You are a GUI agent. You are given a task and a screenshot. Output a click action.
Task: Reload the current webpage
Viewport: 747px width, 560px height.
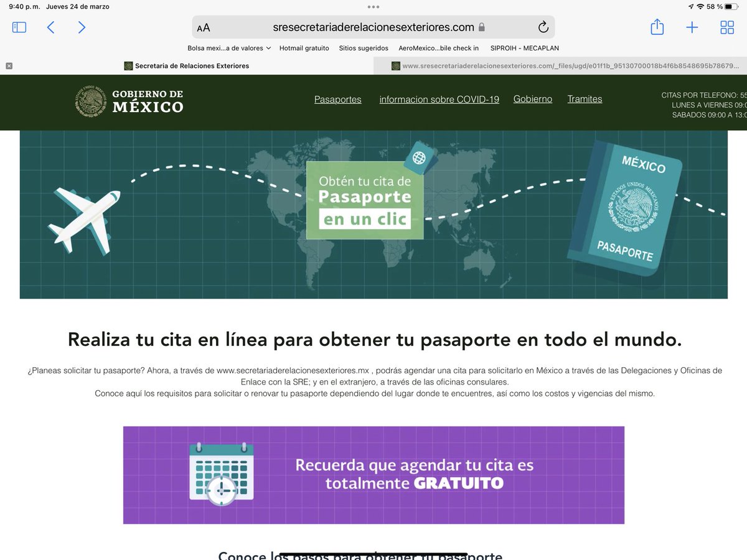[542, 27]
